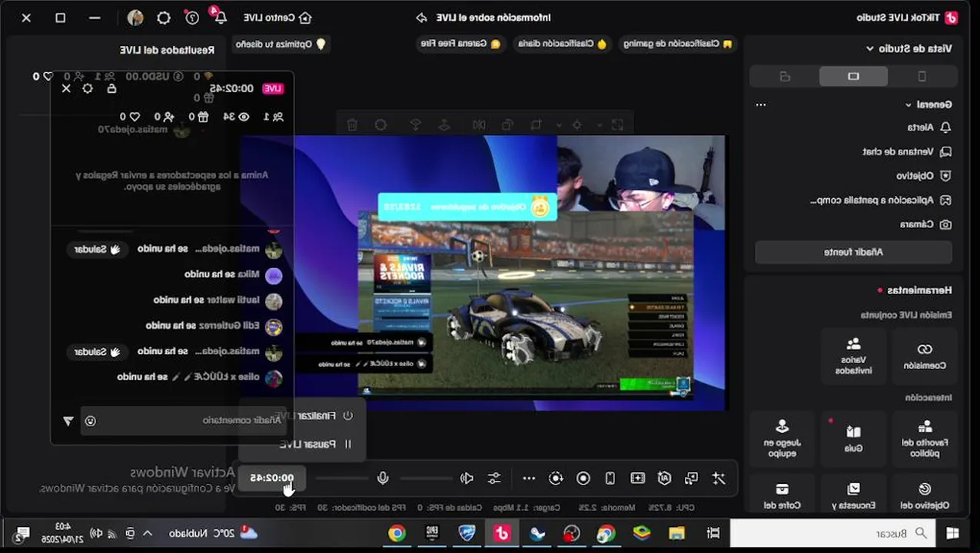The width and height of the screenshot is (980, 553).
Task: Click the share arrow beside Información sobre el LIVE
Action: pyautogui.click(x=421, y=18)
